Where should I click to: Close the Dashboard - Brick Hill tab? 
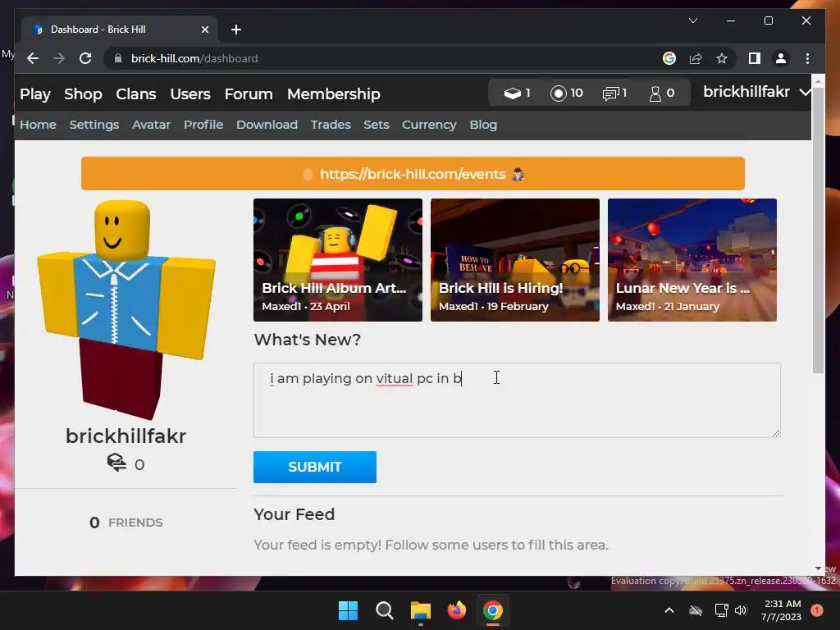click(x=204, y=30)
